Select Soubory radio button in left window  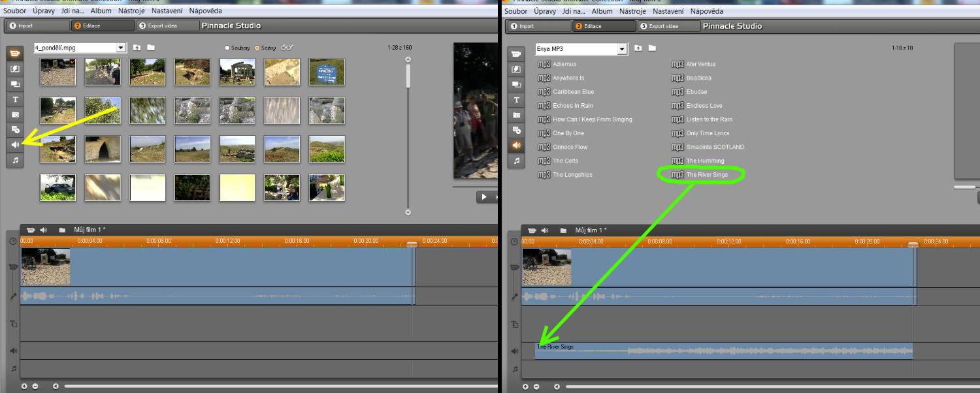pyautogui.click(x=227, y=48)
